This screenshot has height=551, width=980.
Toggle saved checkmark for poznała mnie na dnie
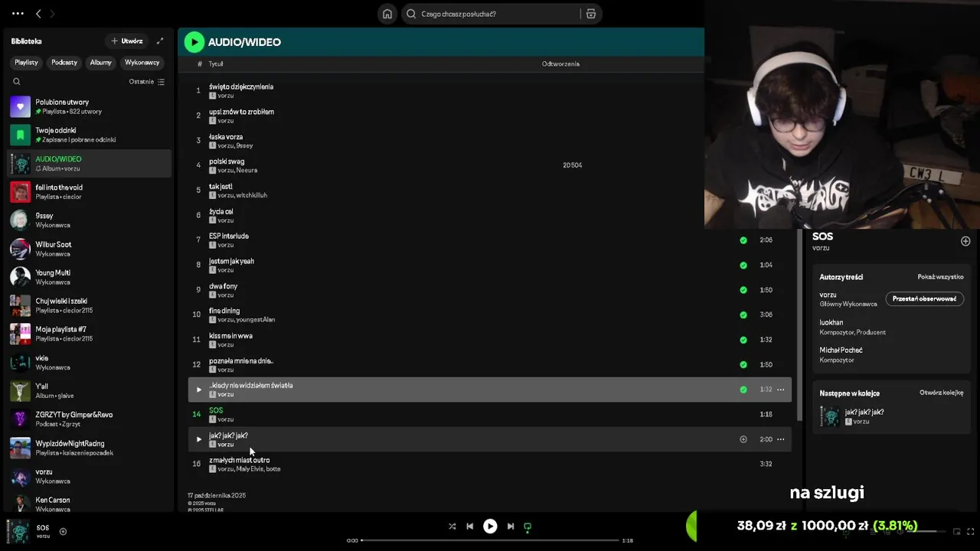point(743,364)
